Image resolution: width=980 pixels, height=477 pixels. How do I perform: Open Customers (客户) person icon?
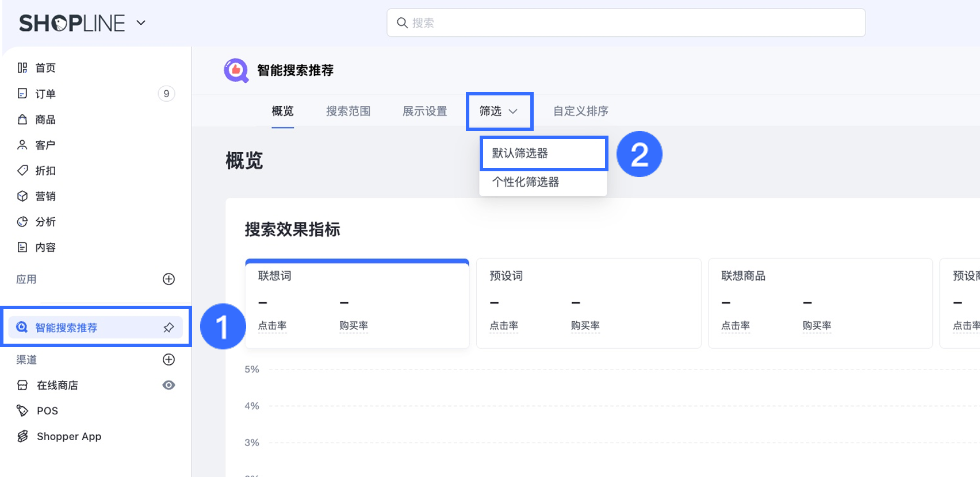point(22,145)
